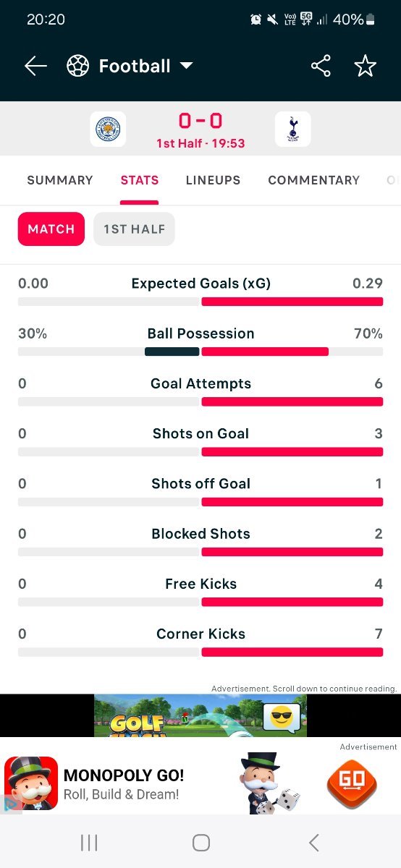Tap Android recent apps icon
401x868 pixels.
[89, 842]
